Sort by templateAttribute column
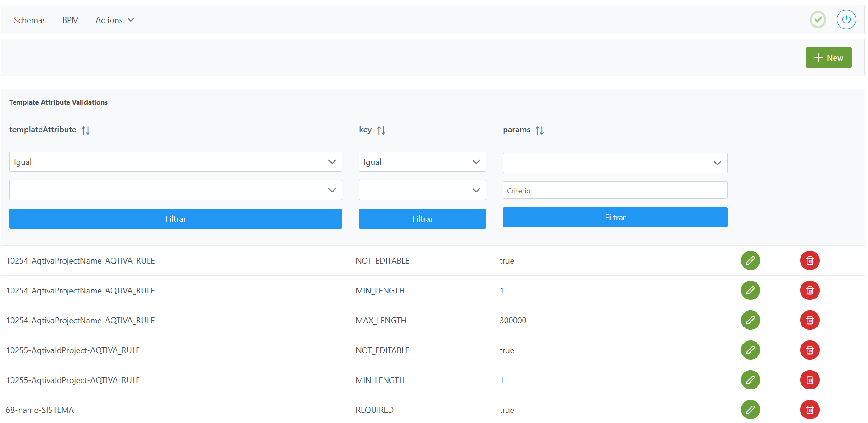Image resolution: width=868 pixels, height=423 pixels. [86, 130]
